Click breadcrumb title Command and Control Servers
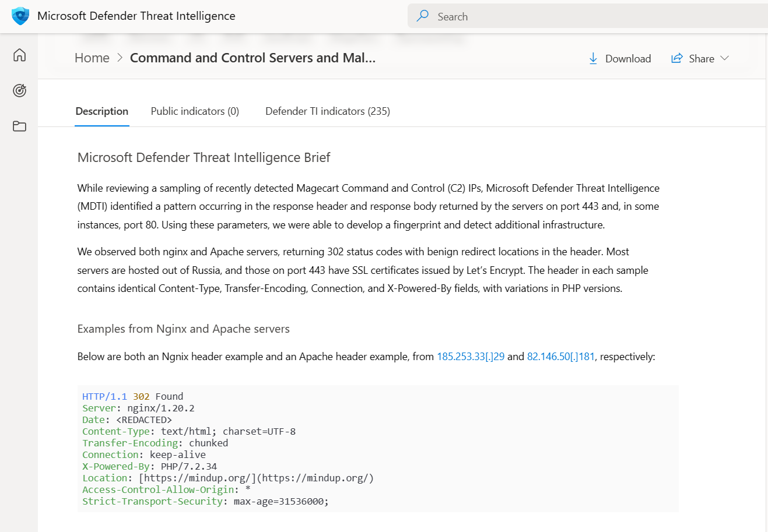Screen dimensions: 768x532 click(253, 58)
